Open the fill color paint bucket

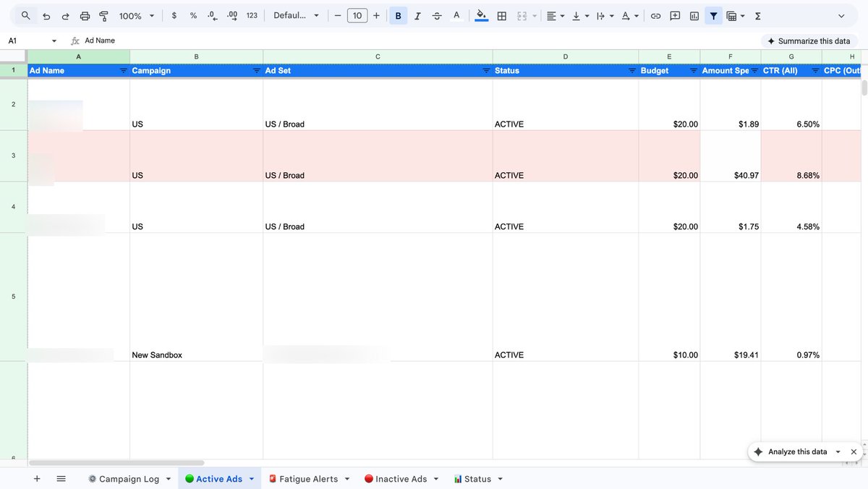pos(482,15)
